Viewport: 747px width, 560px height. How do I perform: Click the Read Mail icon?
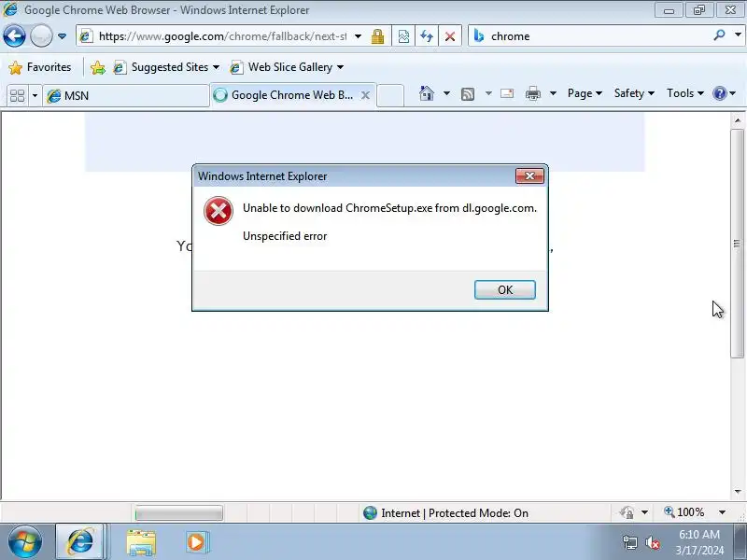pos(507,93)
